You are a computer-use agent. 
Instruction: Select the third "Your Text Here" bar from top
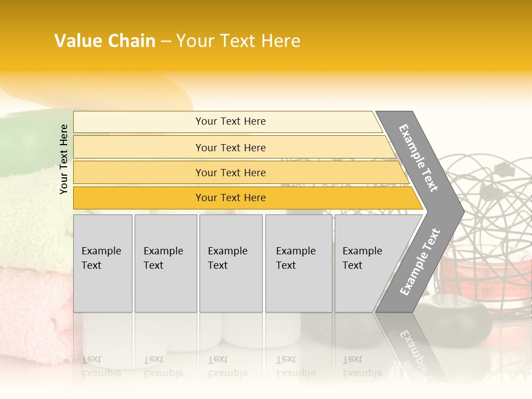click(230, 172)
